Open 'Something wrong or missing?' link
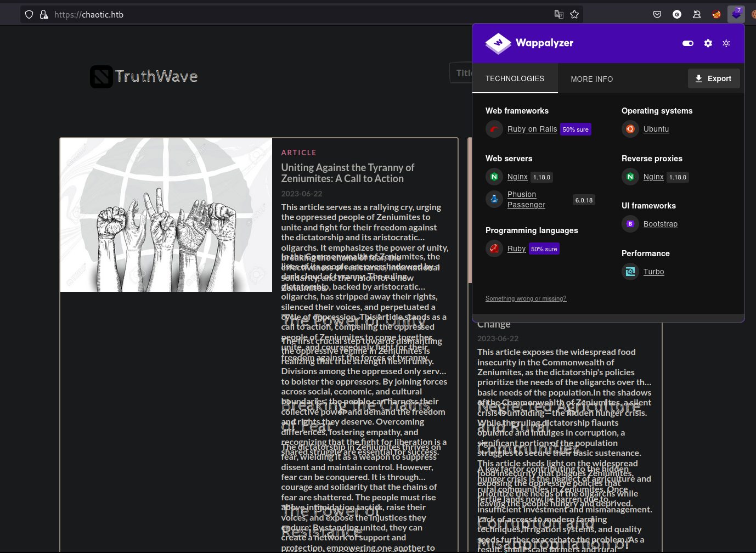 (526, 298)
